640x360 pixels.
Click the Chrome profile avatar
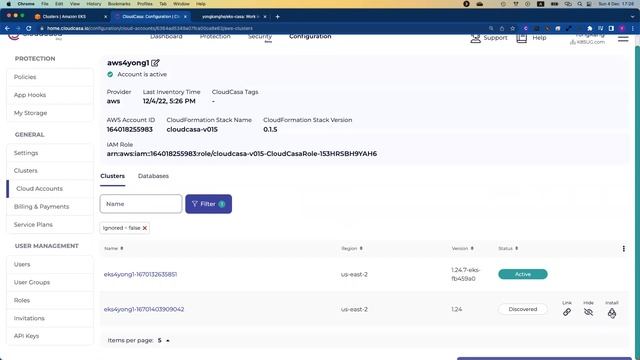[622, 28]
